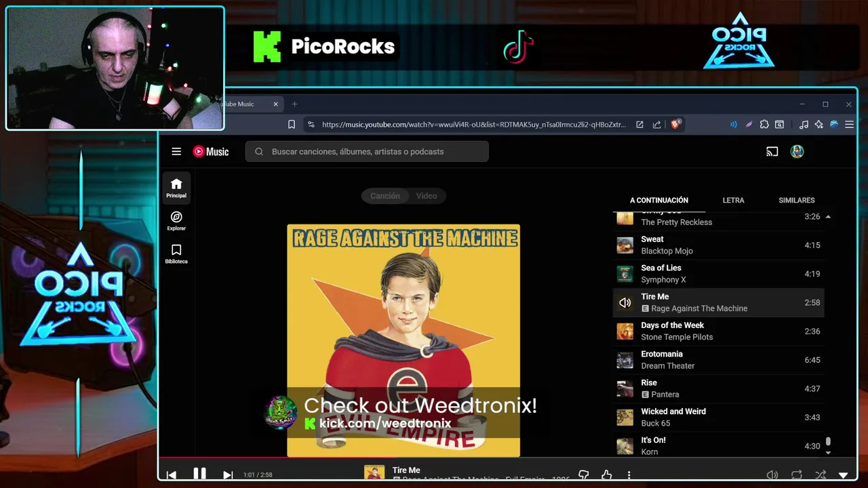The width and height of the screenshot is (868, 488).
Task: Click the blue globe toolbar icon
Action: [834, 125]
